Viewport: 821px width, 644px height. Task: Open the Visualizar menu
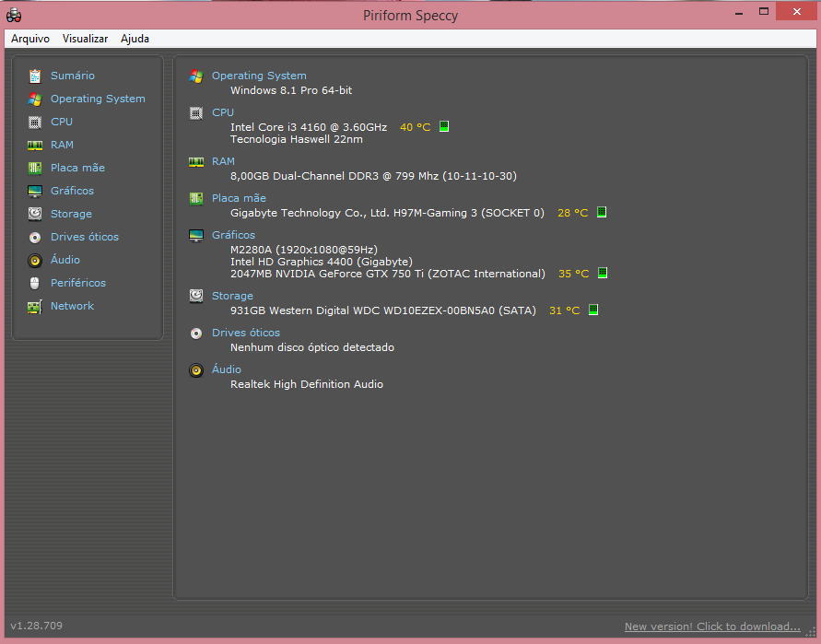(85, 39)
